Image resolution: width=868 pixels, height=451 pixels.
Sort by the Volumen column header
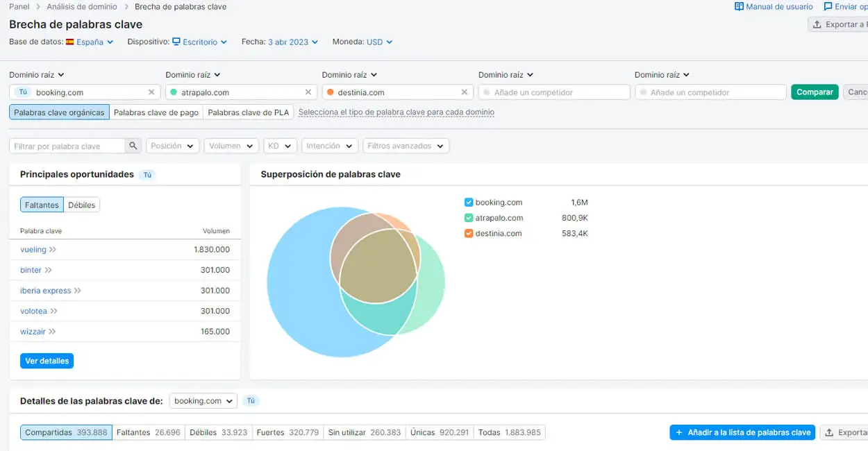pyautogui.click(x=216, y=231)
